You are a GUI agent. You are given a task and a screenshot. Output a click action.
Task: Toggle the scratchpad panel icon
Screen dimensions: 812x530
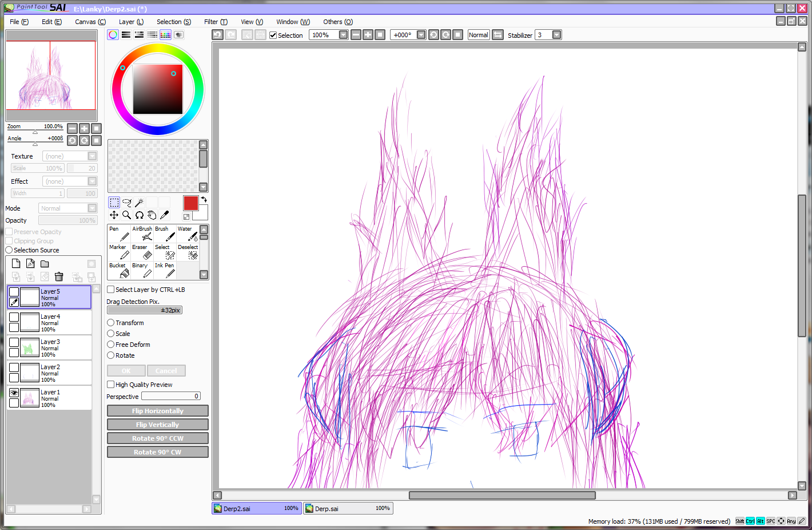click(x=178, y=35)
